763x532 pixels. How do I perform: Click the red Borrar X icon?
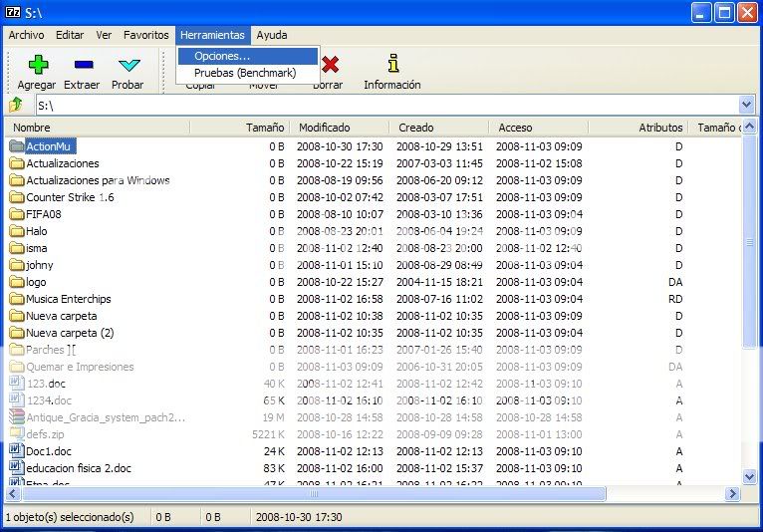coord(330,64)
